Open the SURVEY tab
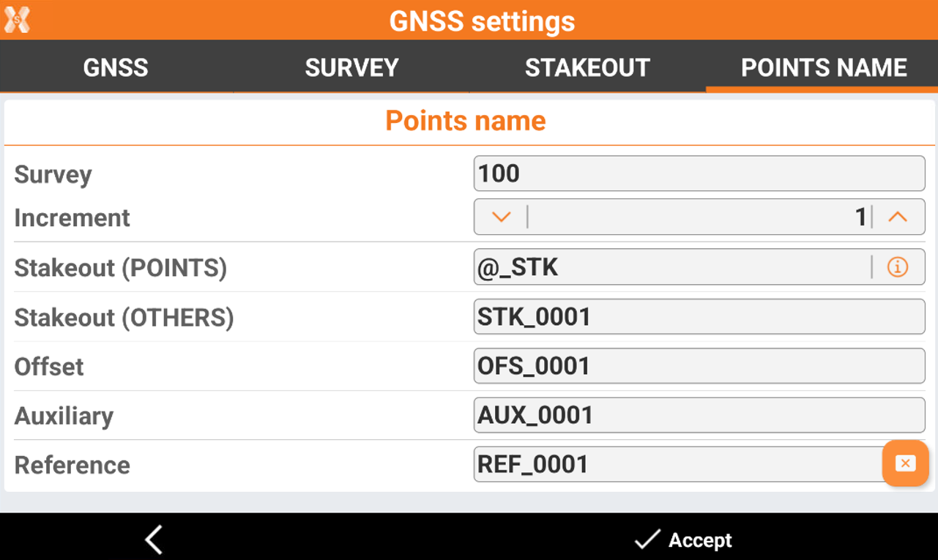This screenshot has height=560, width=938. 351,67
